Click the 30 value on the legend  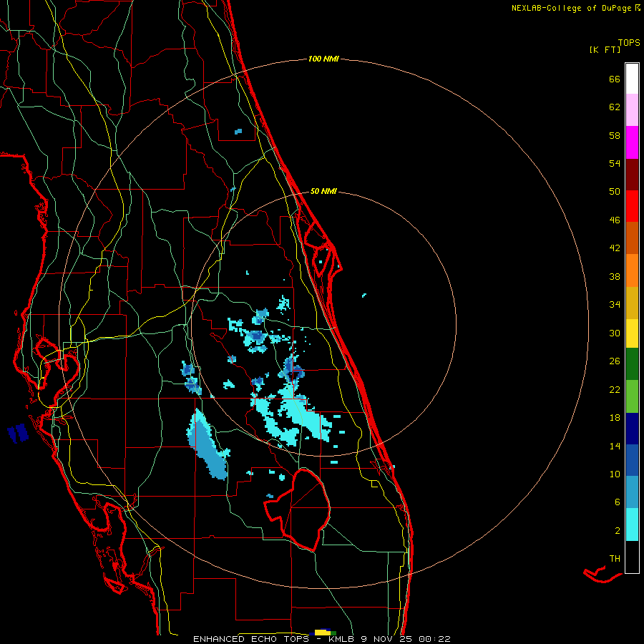(x=615, y=333)
